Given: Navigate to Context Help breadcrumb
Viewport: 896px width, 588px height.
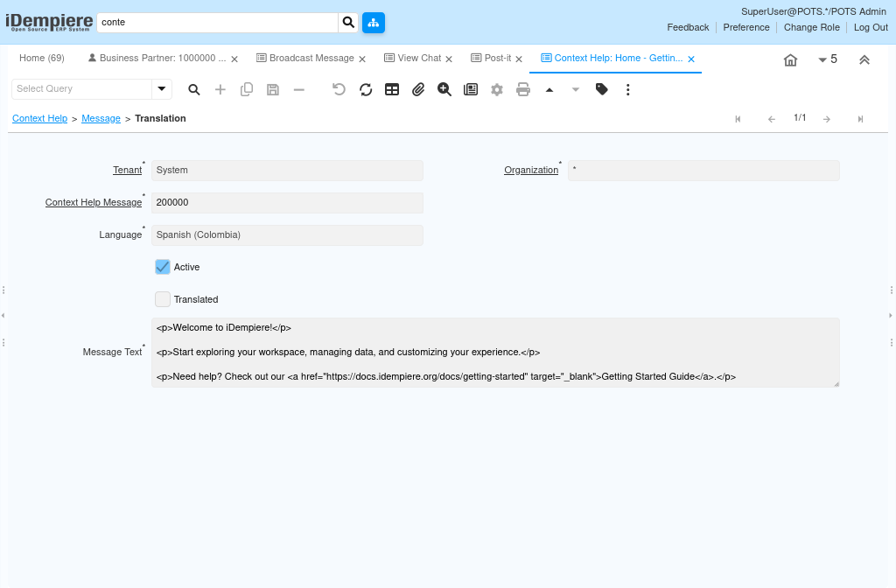Looking at the screenshot, I should coord(40,118).
